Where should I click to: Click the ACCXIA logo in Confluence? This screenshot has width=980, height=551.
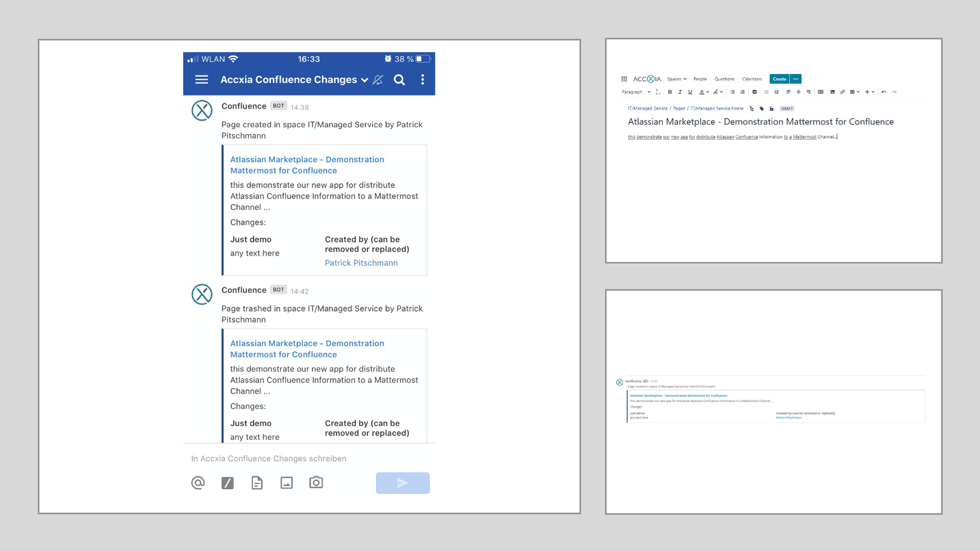coord(647,79)
